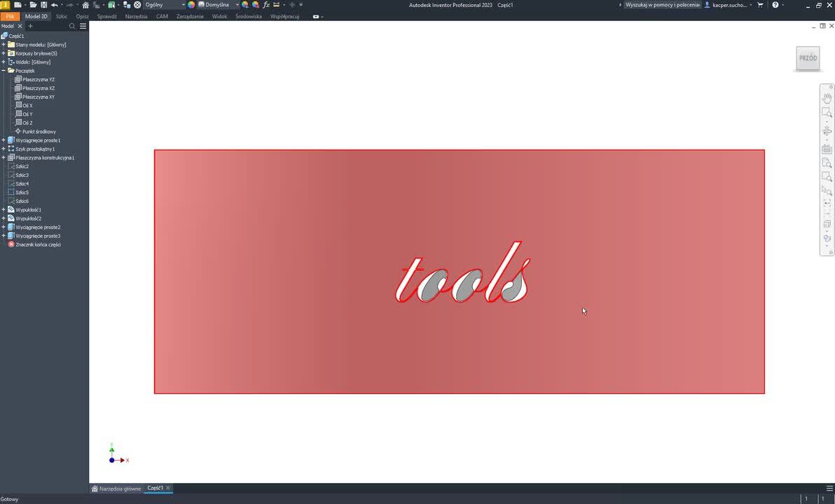
Task: Expand the Korpusy bryłowe(5) node
Action: (4, 53)
